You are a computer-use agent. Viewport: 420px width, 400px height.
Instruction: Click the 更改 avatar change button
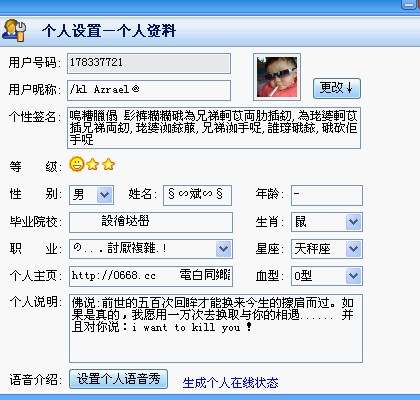pyautogui.click(x=337, y=88)
